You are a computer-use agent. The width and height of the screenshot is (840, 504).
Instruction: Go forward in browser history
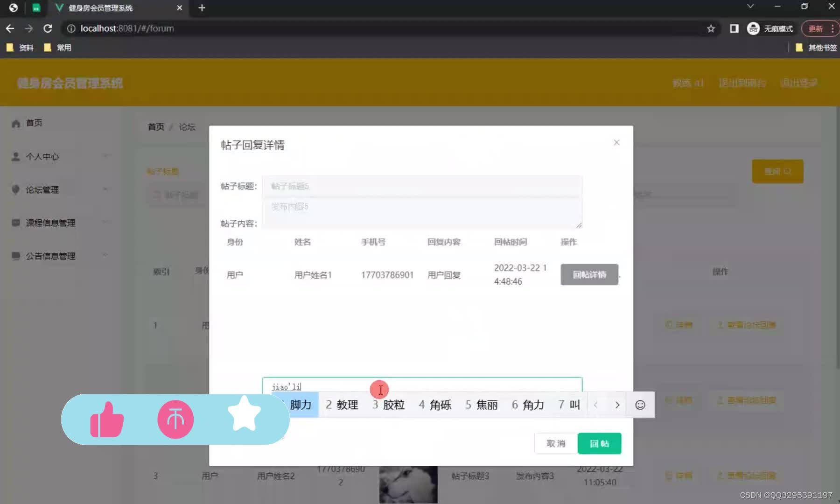pos(29,28)
